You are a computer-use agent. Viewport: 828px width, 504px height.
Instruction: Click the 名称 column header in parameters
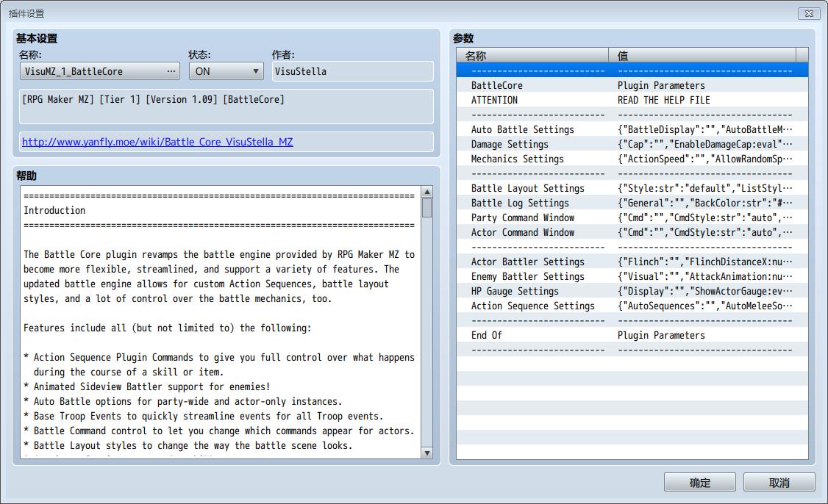(x=532, y=55)
